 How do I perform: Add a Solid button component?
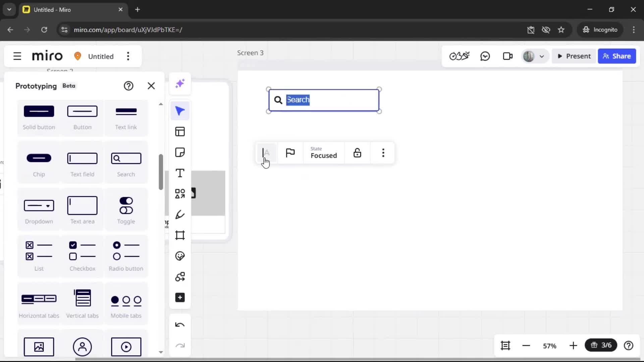click(39, 118)
